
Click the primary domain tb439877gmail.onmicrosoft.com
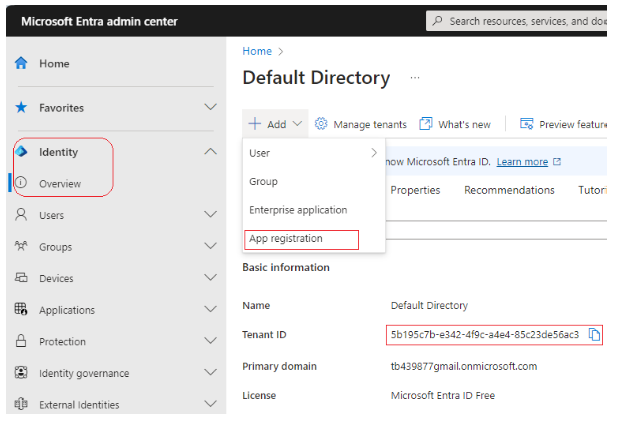(464, 366)
